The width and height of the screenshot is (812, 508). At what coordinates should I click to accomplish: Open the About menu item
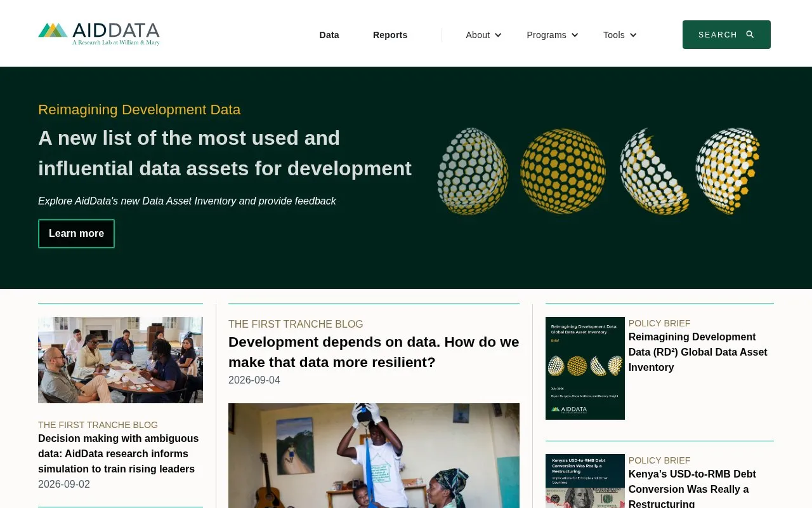[478, 35]
